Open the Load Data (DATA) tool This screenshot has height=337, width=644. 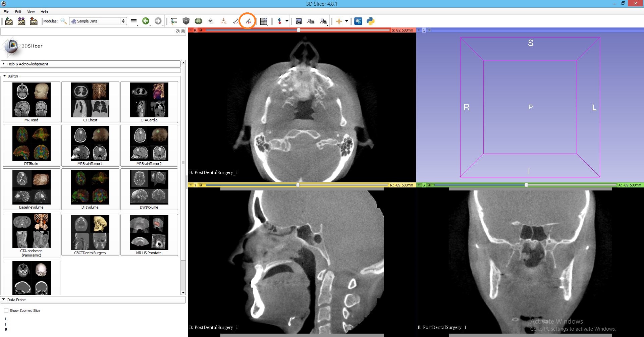[x=9, y=21]
